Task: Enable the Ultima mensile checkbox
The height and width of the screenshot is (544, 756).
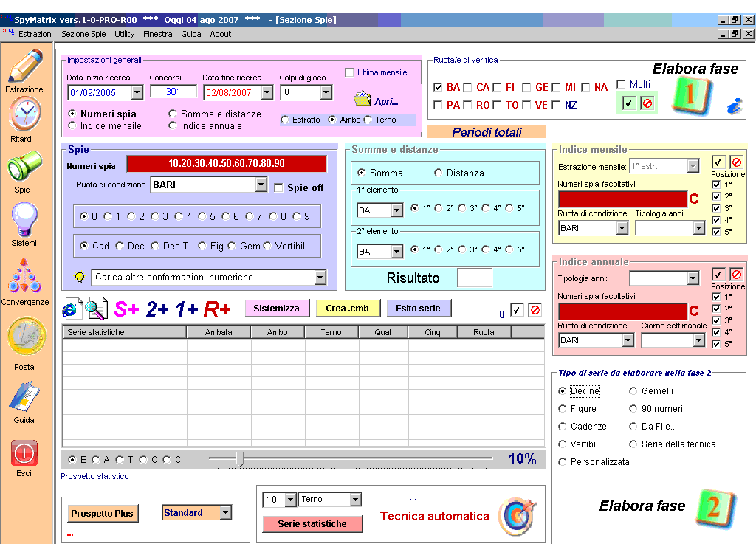Action: (349, 72)
